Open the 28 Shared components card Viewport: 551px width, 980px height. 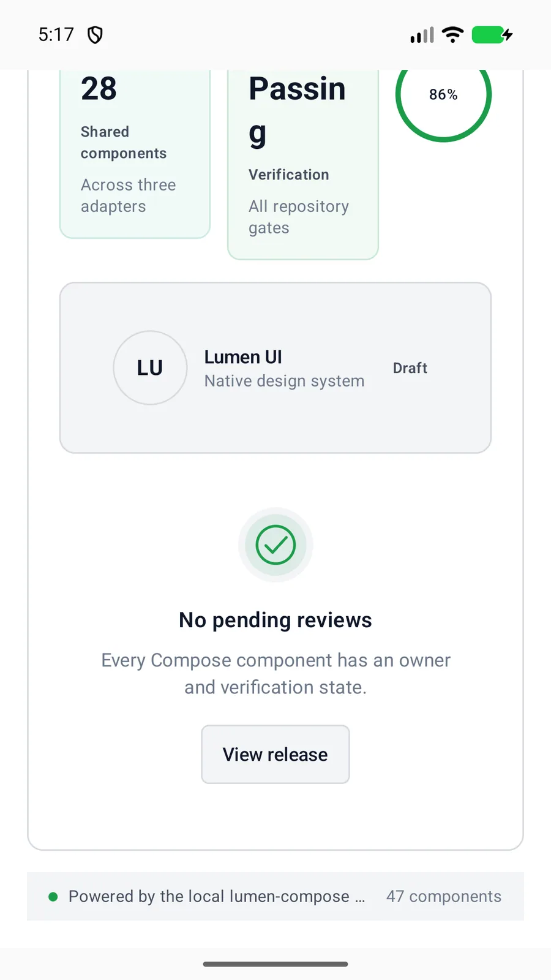[x=135, y=153]
